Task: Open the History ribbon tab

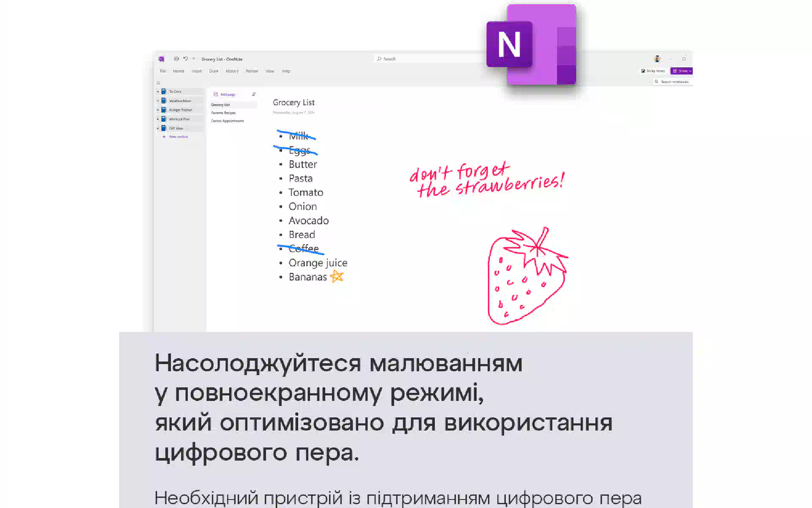Action: [232, 71]
